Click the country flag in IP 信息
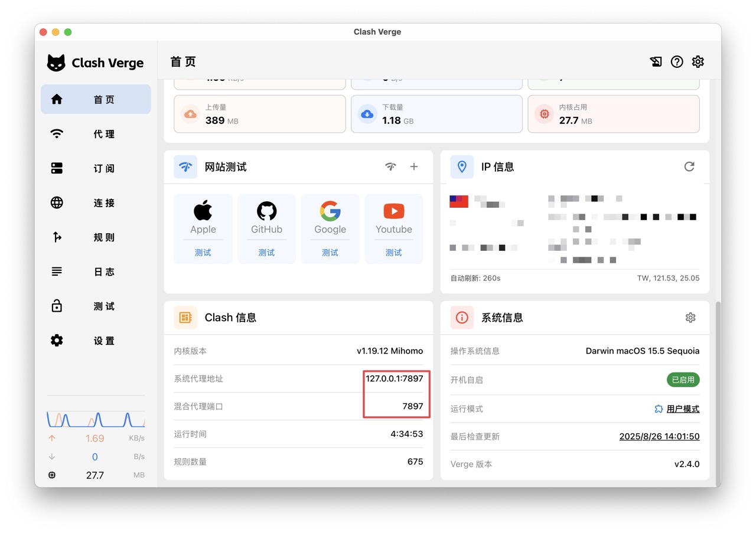Image resolution: width=756 pixels, height=533 pixels. 459,201
